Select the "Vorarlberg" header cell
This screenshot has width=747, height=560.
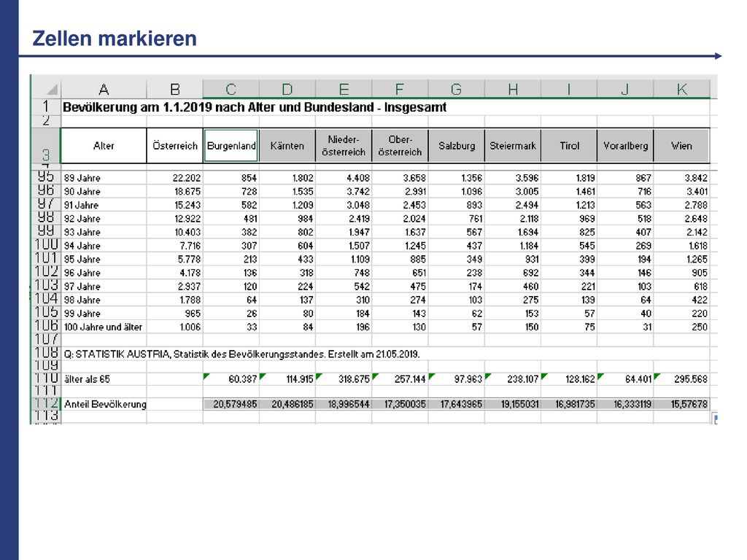pyautogui.click(x=625, y=146)
